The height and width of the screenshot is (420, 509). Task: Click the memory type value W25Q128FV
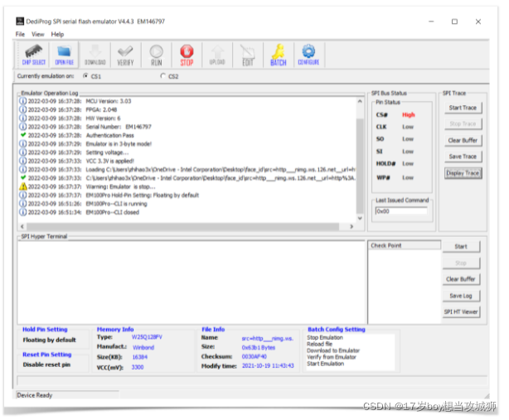(147, 337)
